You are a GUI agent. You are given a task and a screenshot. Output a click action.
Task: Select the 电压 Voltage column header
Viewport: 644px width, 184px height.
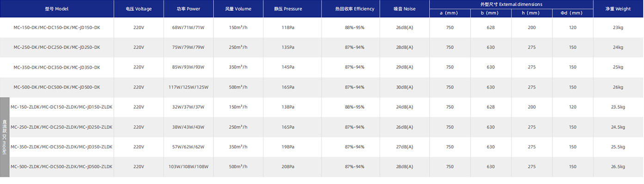click(x=139, y=9)
